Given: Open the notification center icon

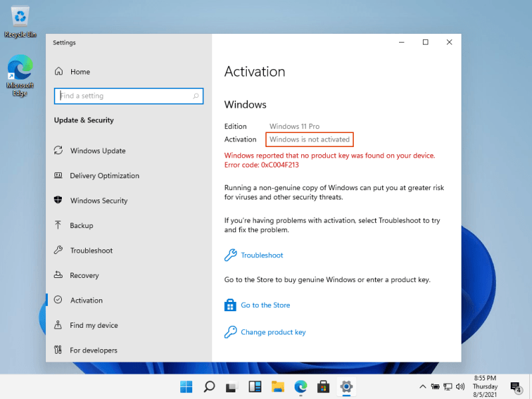Looking at the screenshot, I should click(515, 386).
